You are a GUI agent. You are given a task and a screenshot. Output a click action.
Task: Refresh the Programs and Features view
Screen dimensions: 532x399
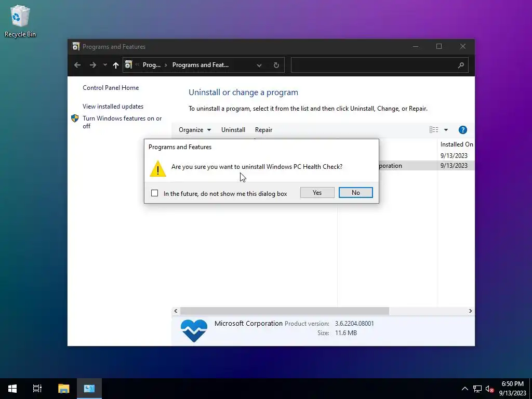[276, 65]
